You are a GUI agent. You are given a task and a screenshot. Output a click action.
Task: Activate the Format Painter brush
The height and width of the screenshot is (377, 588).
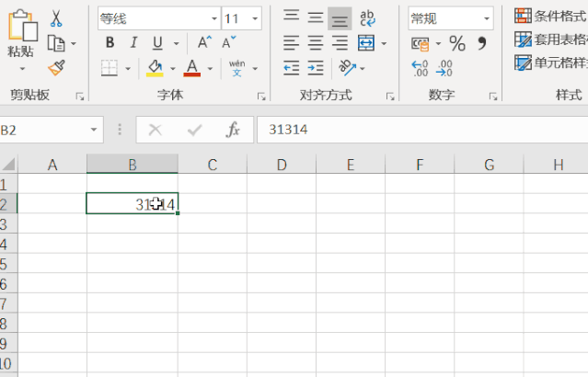56,68
